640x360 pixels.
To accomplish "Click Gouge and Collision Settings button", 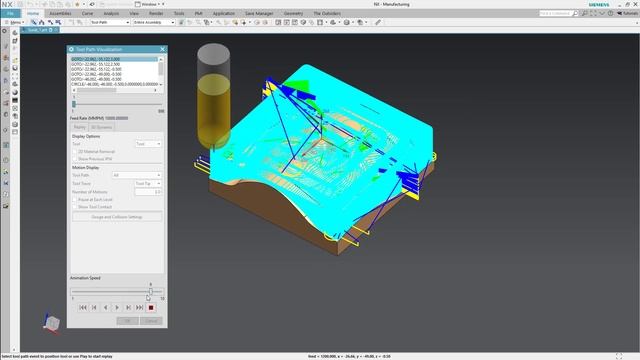I will click(x=117, y=217).
